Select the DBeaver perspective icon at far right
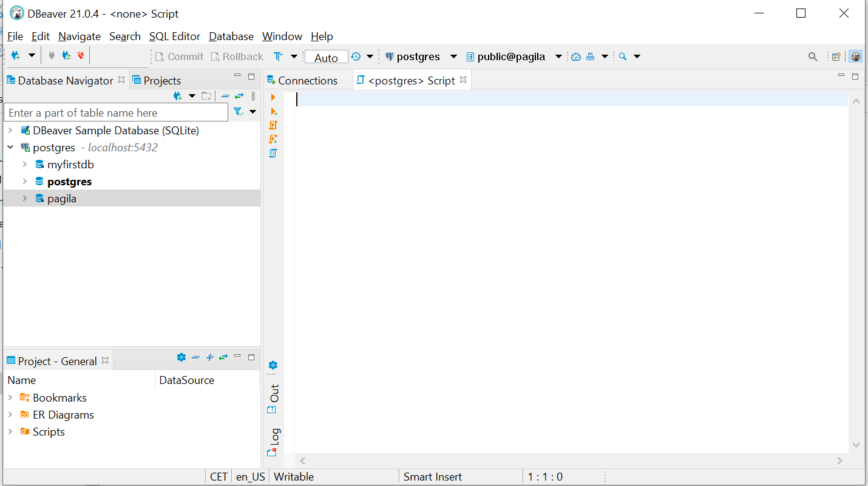 click(x=856, y=56)
